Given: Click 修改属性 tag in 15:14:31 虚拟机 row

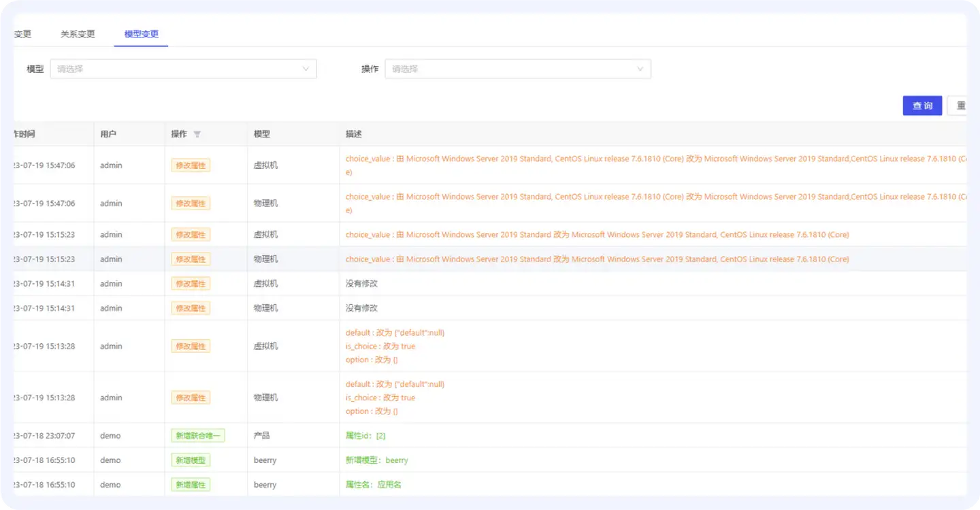Looking at the screenshot, I should tap(191, 284).
